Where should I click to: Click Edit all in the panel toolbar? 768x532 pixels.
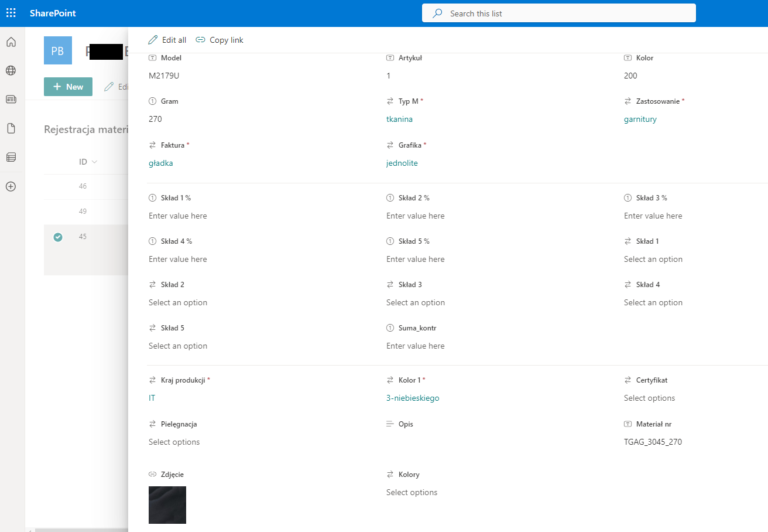pos(167,40)
